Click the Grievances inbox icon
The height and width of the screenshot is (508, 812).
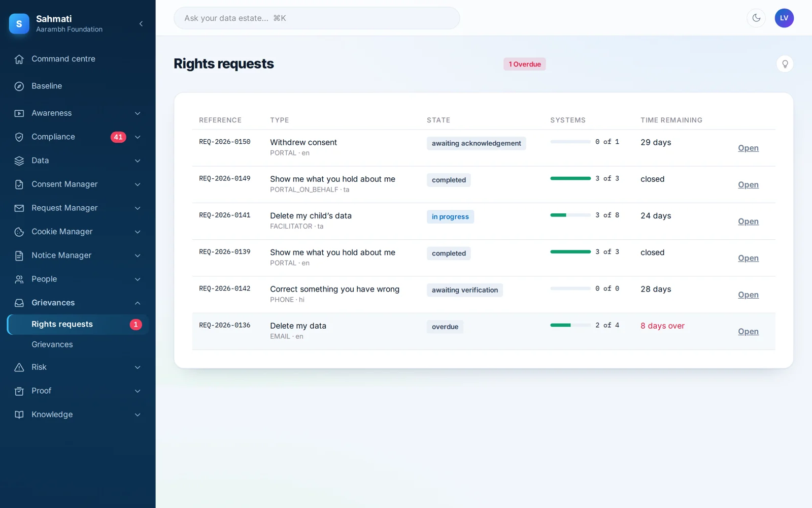(19, 303)
